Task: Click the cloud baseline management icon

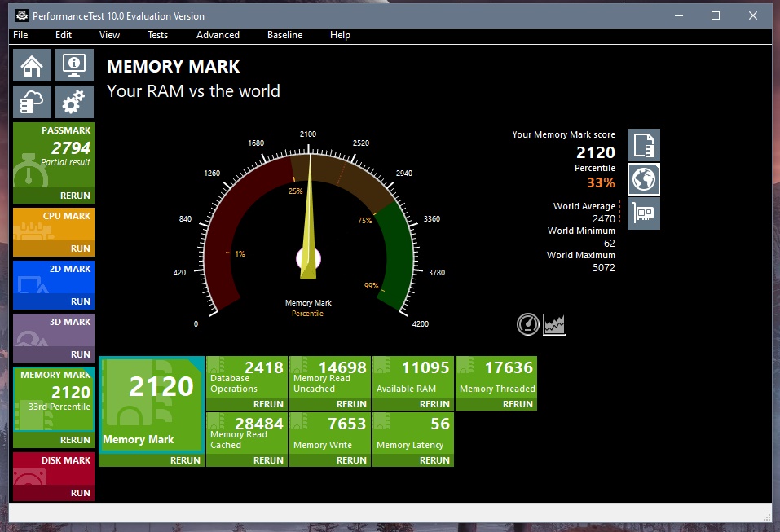Action: point(32,102)
